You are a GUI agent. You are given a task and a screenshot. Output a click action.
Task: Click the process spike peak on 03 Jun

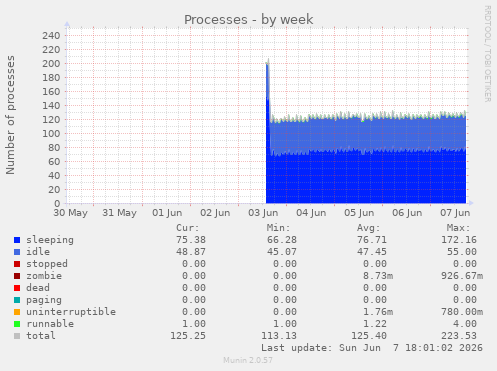click(x=268, y=62)
